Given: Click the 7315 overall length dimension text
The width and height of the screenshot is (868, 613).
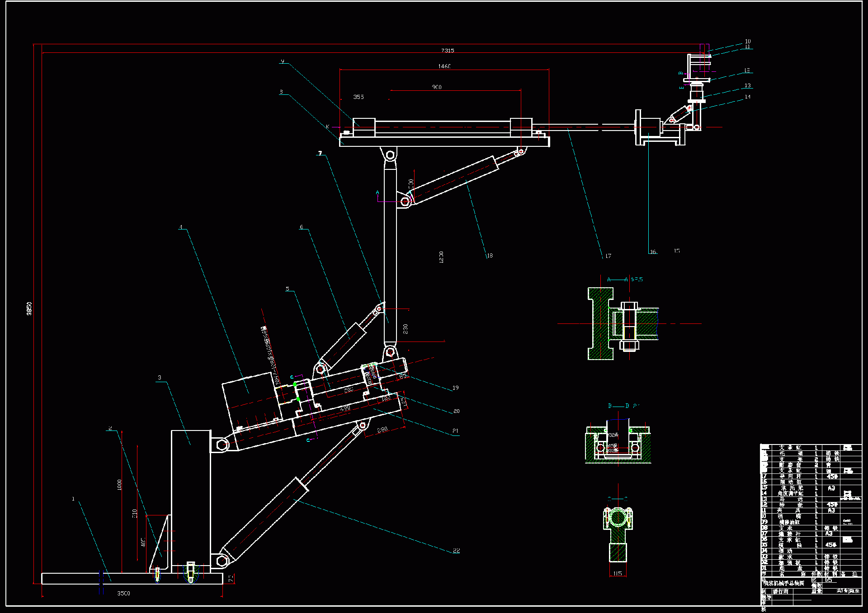Looking at the screenshot, I should pos(448,51).
